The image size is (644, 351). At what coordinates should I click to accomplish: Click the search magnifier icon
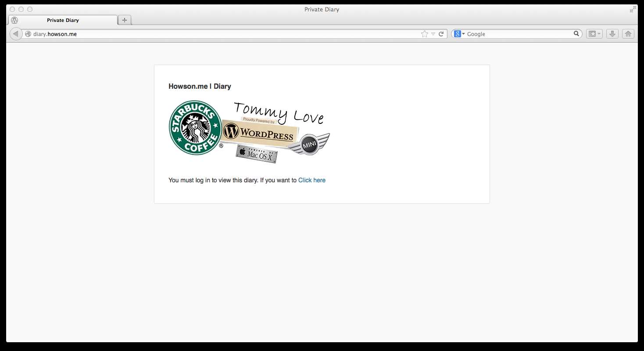point(576,33)
